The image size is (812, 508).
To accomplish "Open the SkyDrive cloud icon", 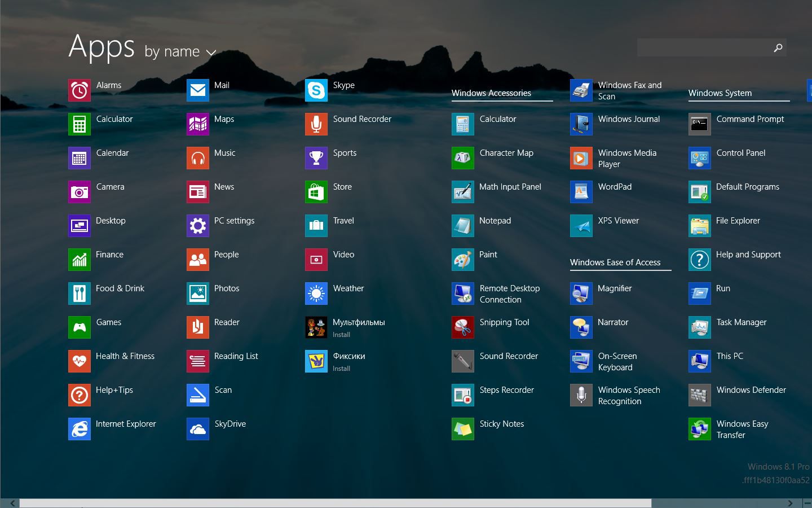I will [198, 429].
